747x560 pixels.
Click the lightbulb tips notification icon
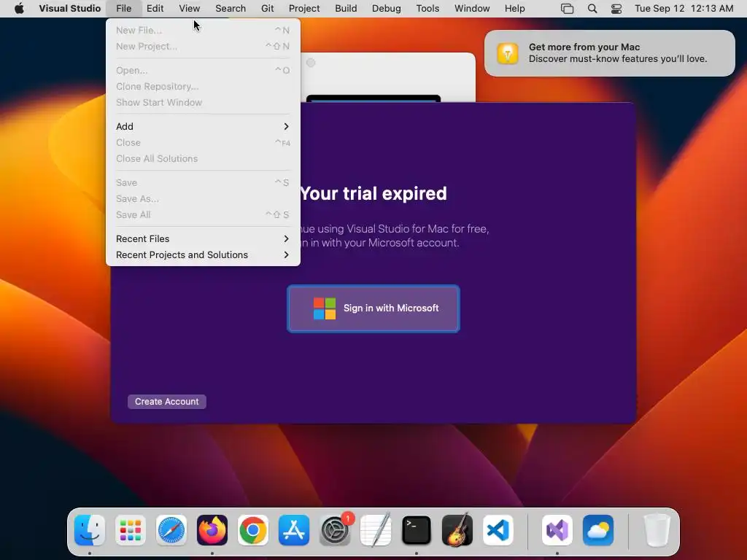pos(508,52)
